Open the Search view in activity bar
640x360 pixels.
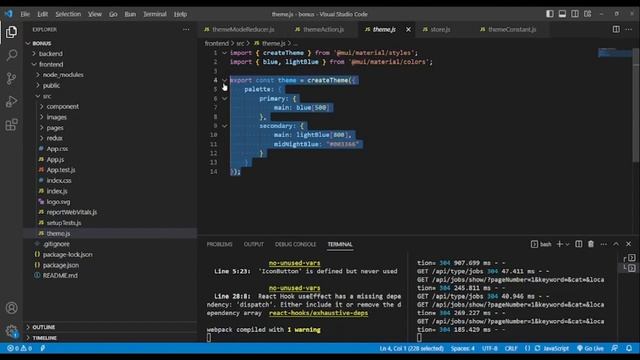coord(11,55)
